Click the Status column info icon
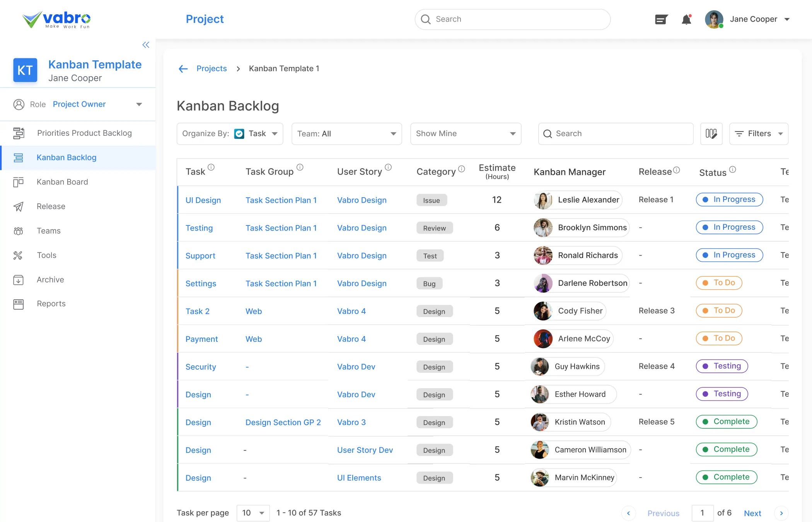 pos(733,169)
